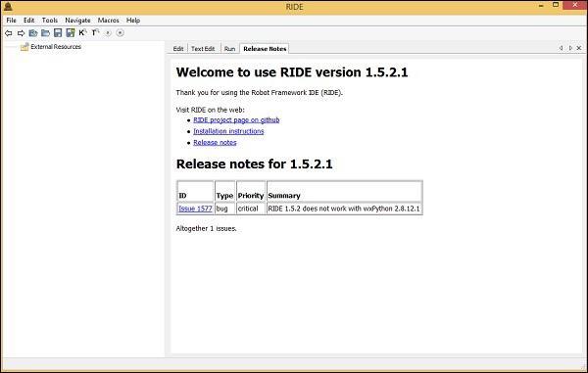Select External Resources tree node
Image resolution: width=588 pixels, height=373 pixels.
coord(56,47)
